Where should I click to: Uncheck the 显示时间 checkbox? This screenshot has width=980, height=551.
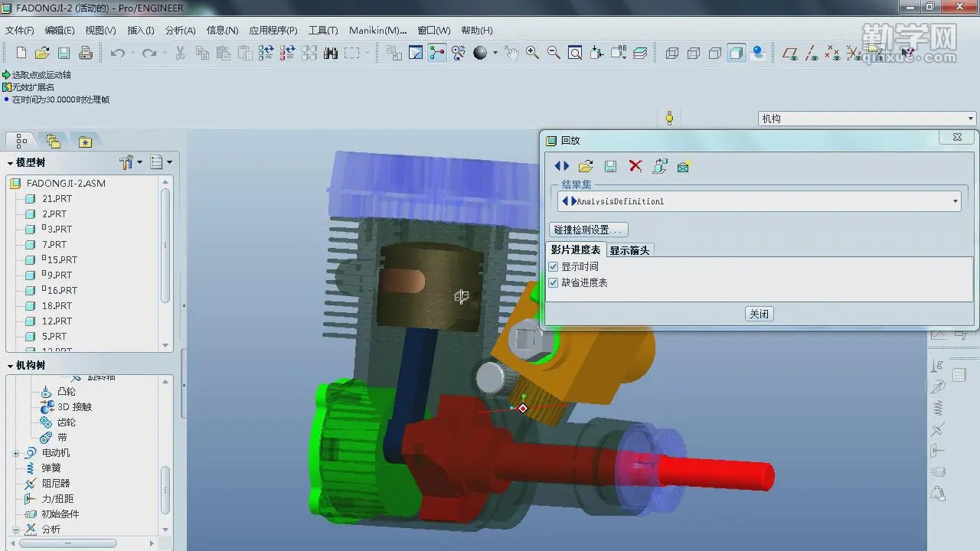tap(553, 266)
